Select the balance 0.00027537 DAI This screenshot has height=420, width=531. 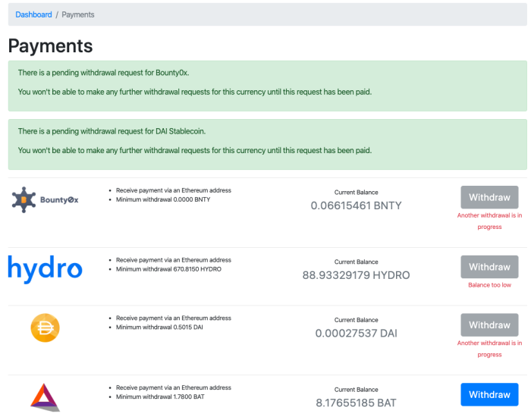(356, 334)
